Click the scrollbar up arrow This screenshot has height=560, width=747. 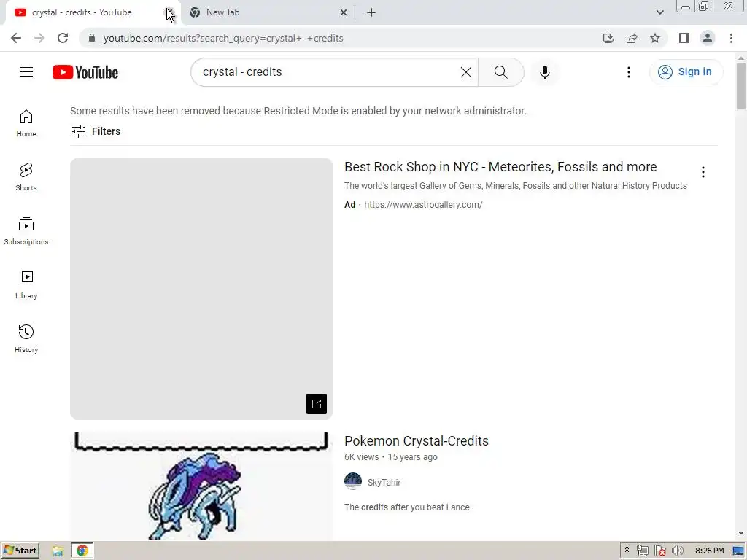click(x=740, y=58)
